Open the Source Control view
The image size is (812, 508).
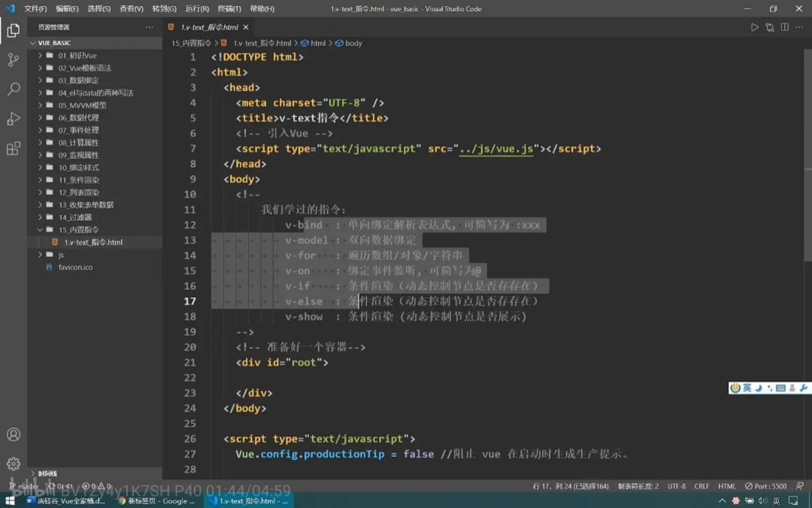pyautogui.click(x=13, y=60)
